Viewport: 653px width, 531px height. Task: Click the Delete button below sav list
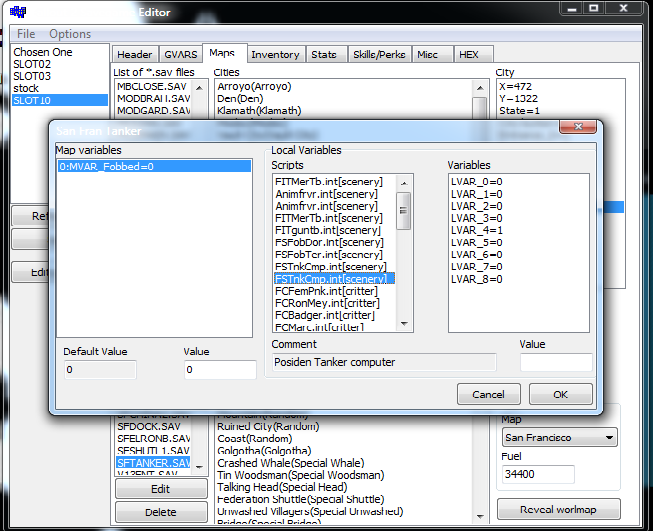161,512
